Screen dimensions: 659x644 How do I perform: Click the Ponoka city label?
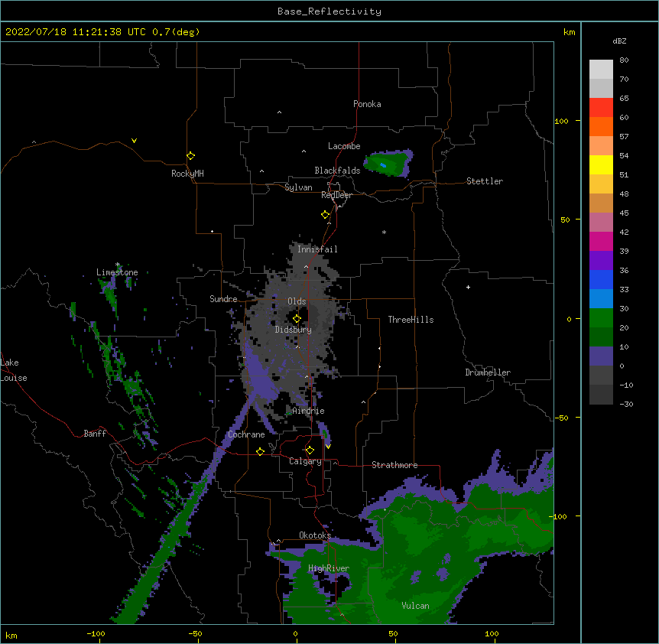(367, 104)
